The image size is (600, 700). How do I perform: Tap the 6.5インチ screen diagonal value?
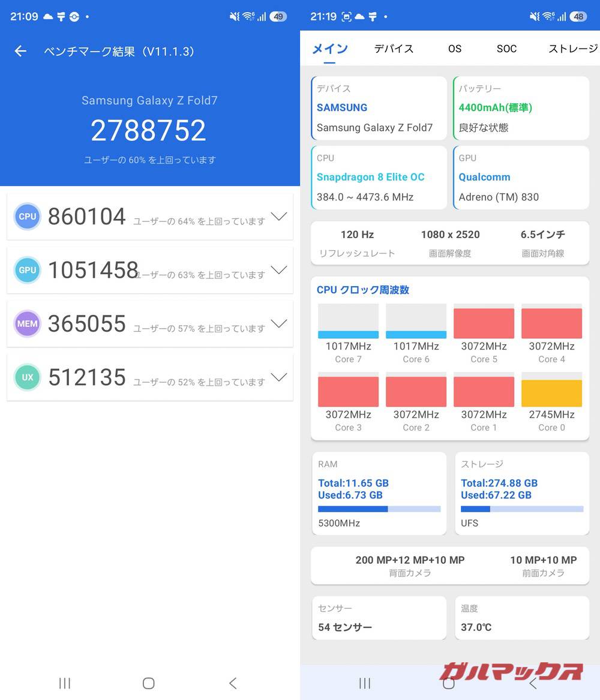(543, 235)
